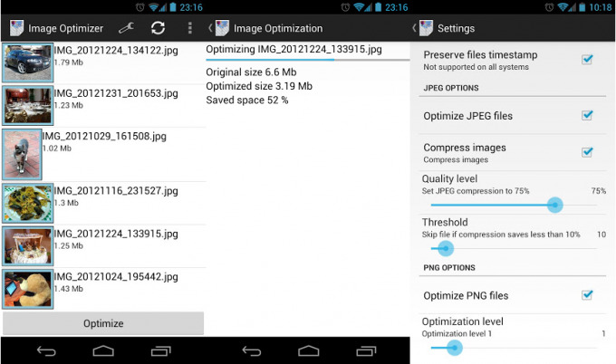Uncheck Optimize JPEG files

tap(587, 116)
